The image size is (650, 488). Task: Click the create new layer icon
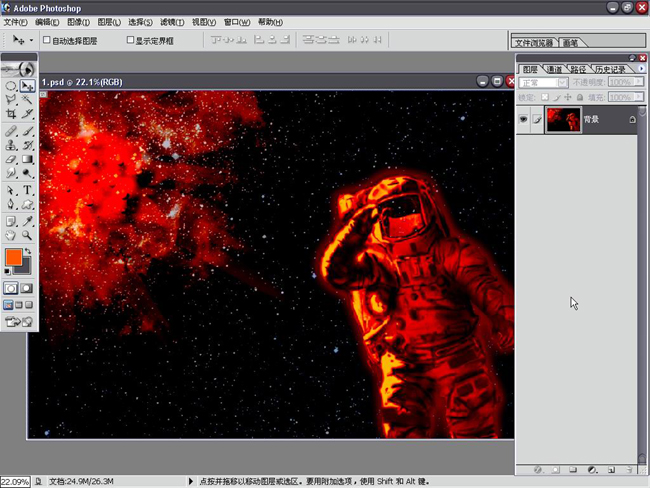(x=611, y=470)
